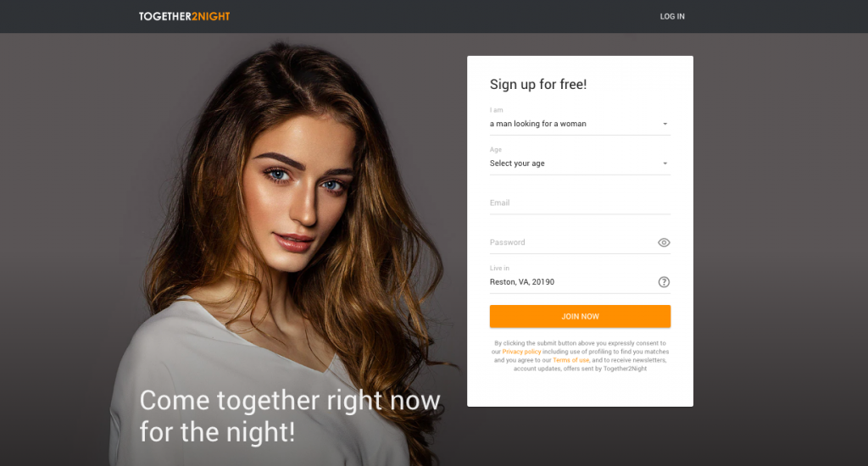Click the Age field label

[x=495, y=149]
